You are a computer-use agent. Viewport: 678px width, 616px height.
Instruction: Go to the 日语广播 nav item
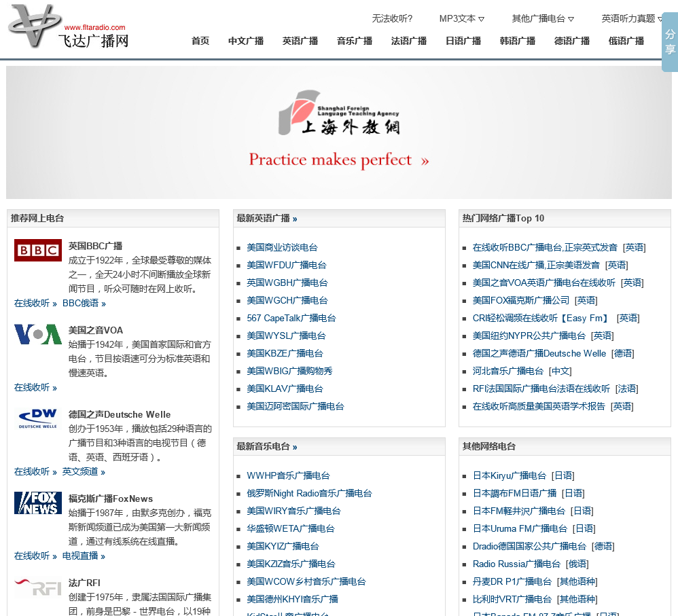(463, 41)
